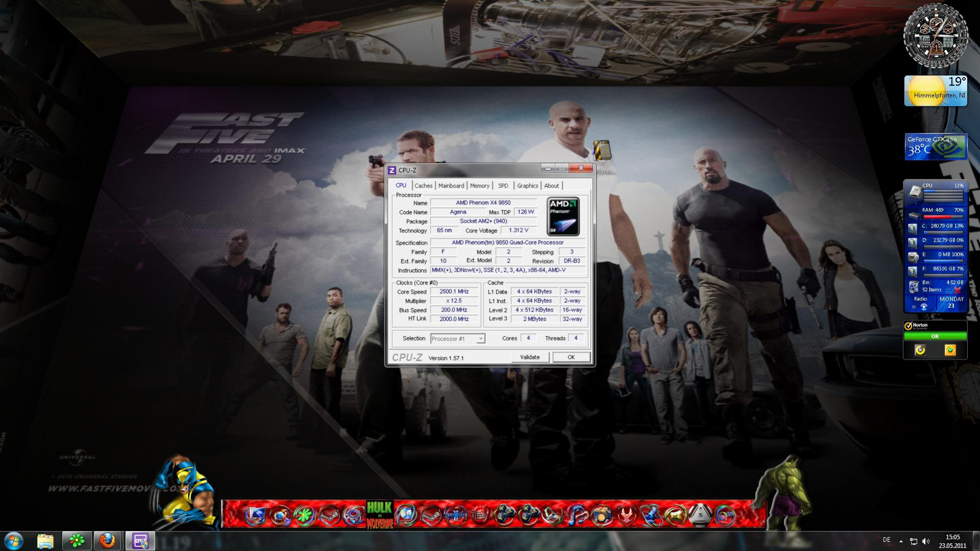Click the Level 3 cache value 2 MBytes
This screenshot has width=980, height=551.
(534, 319)
